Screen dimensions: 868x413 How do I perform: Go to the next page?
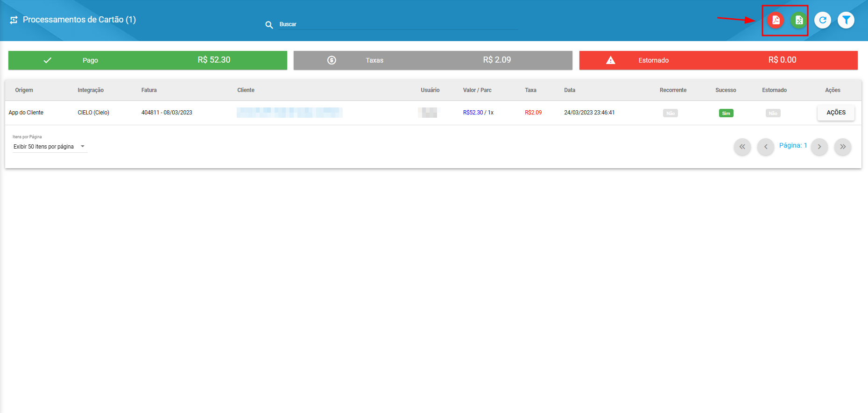click(x=819, y=147)
